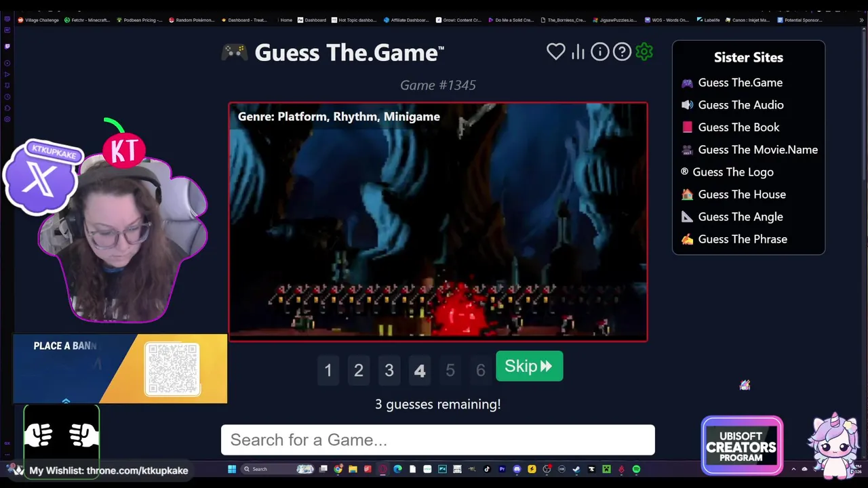Open Google Chrome from taskbar
The image size is (868, 488).
pos(338,469)
